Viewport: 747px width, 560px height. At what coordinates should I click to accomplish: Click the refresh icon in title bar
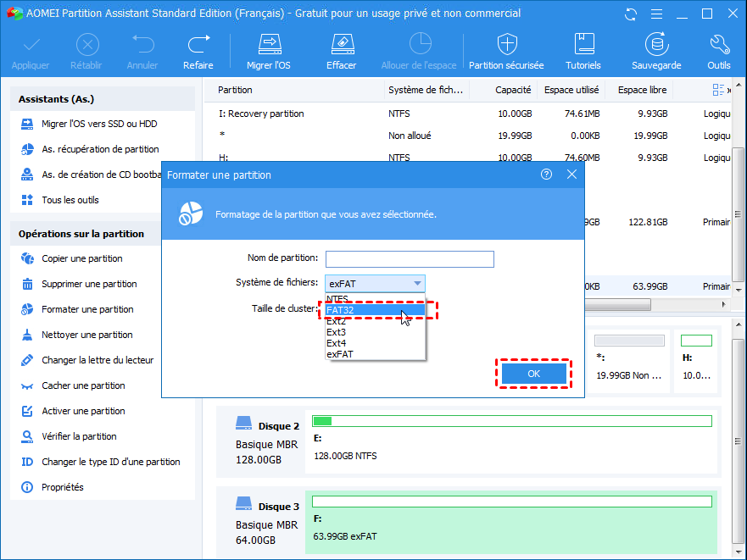(631, 14)
